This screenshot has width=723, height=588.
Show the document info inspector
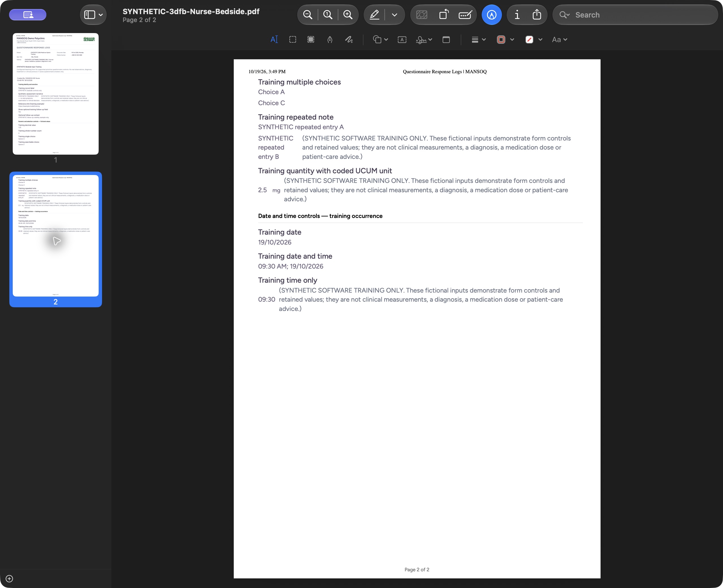tap(517, 15)
